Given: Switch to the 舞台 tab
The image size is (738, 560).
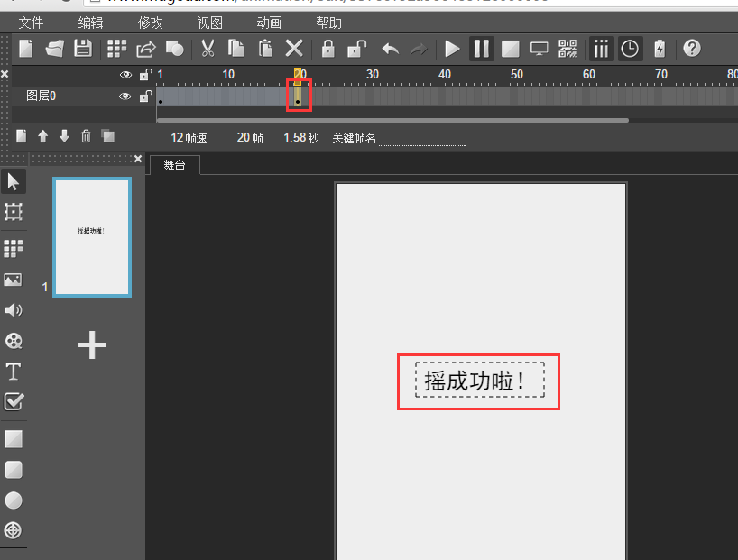Looking at the screenshot, I should click(173, 166).
